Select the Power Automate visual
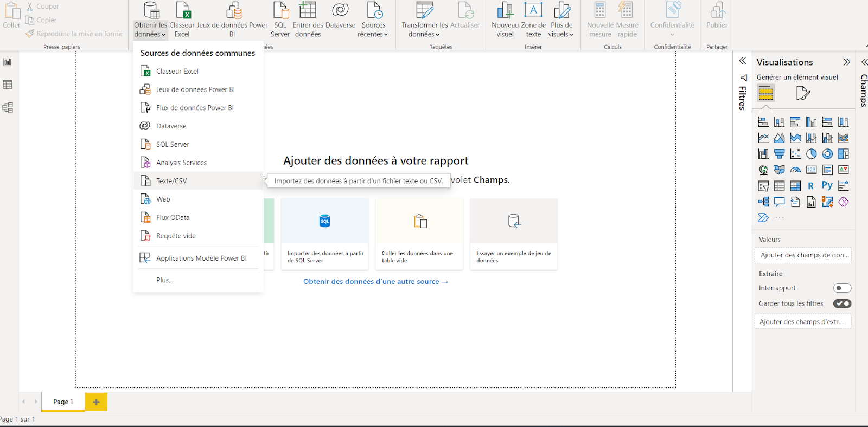This screenshot has width=868, height=427. tap(763, 218)
